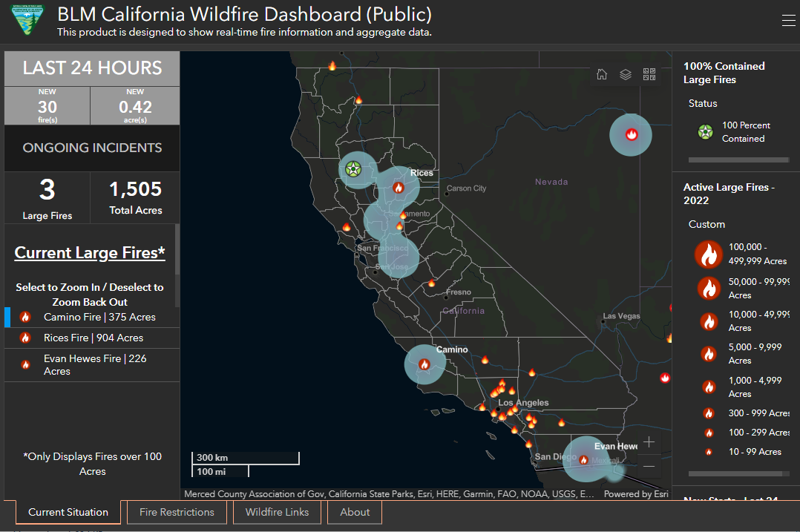800x532 pixels.
Task: Open the Wildfire Links tab
Action: coord(277,512)
